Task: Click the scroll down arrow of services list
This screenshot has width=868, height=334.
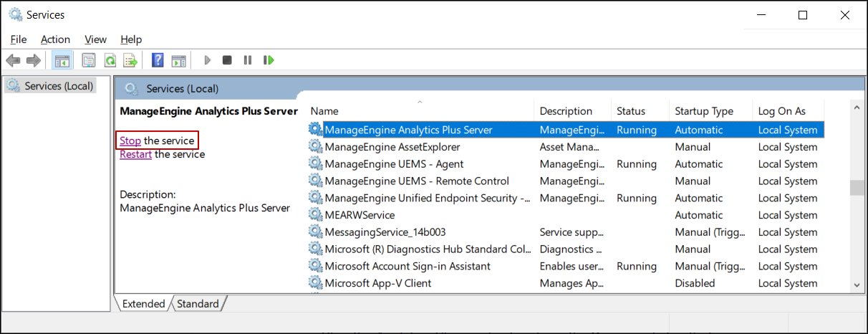Action: coord(856,285)
